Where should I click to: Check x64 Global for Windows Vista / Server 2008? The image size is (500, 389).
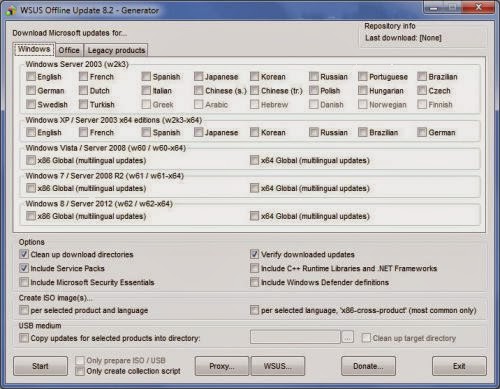pyautogui.click(x=254, y=160)
